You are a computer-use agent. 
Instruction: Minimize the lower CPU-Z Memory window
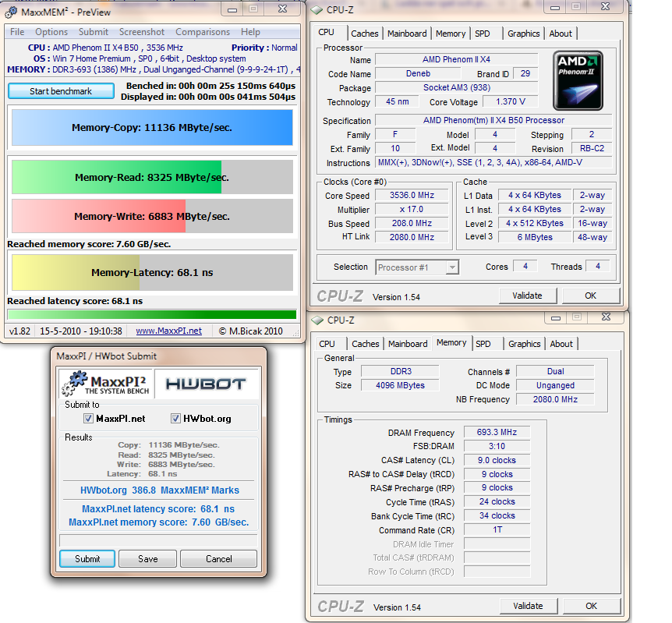click(x=556, y=317)
